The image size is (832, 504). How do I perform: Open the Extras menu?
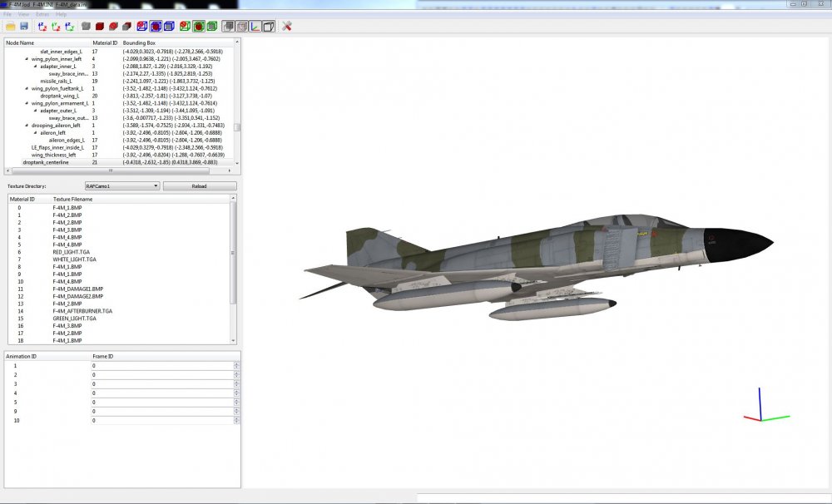pos(42,14)
